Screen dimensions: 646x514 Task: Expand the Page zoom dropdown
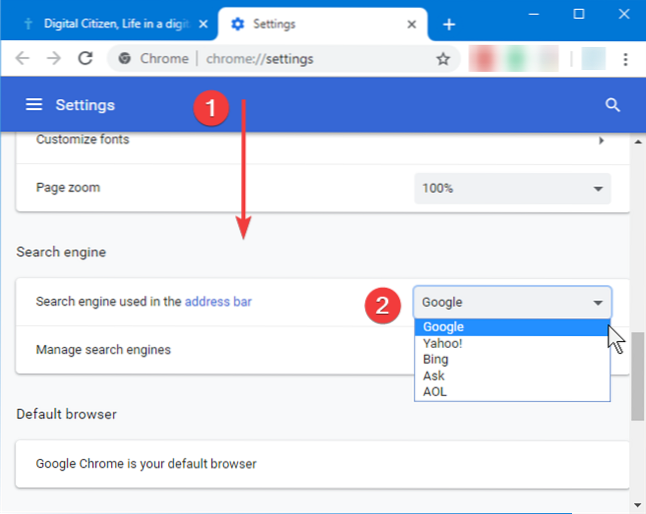point(512,188)
